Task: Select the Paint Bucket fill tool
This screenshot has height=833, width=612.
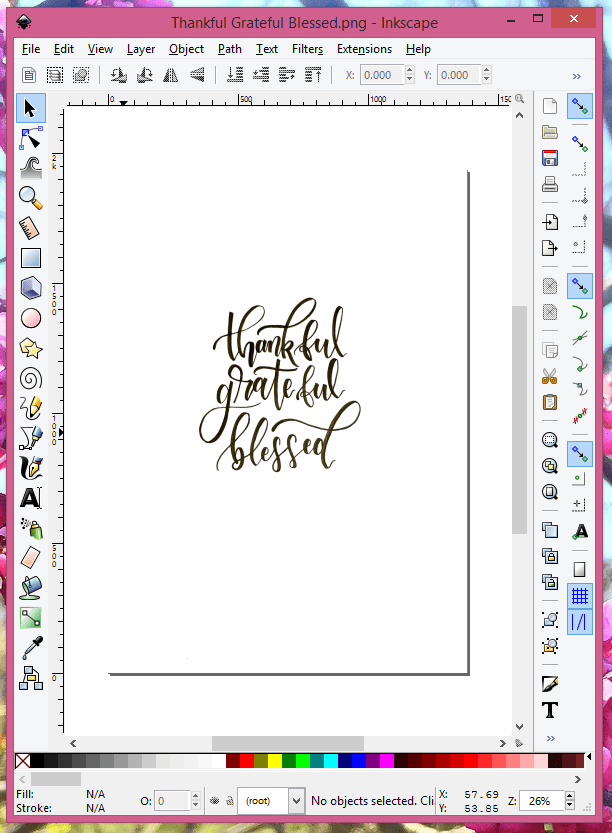Action: tap(30, 588)
